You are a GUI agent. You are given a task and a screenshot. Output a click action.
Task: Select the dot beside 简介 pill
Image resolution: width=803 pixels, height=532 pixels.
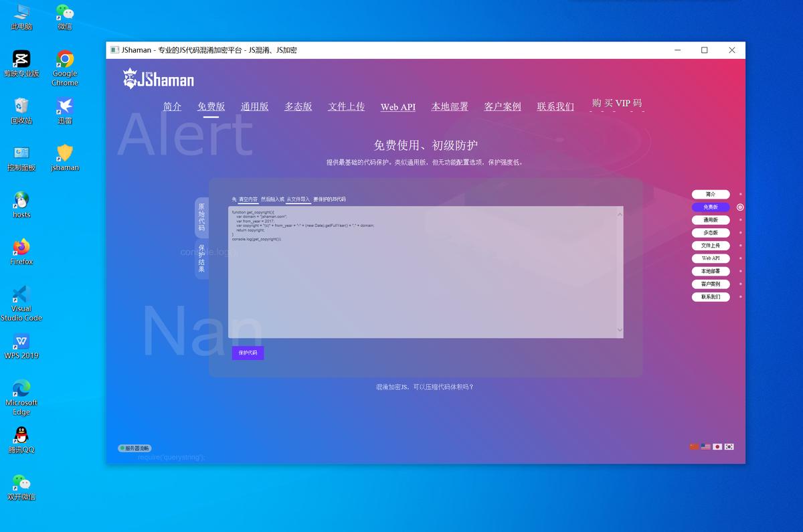point(740,194)
